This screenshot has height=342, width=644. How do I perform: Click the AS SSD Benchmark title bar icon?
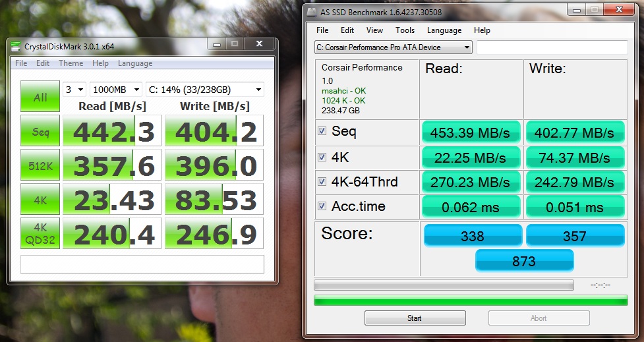[312, 12]
